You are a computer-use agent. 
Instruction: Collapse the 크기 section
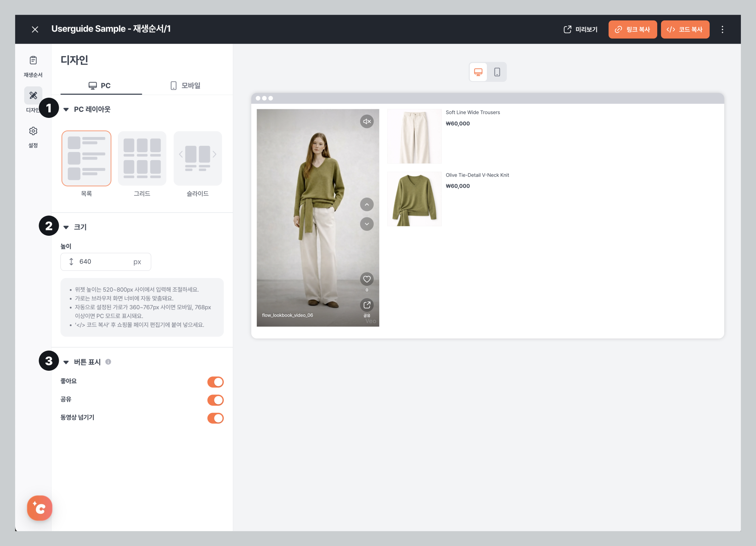(66, 227)
